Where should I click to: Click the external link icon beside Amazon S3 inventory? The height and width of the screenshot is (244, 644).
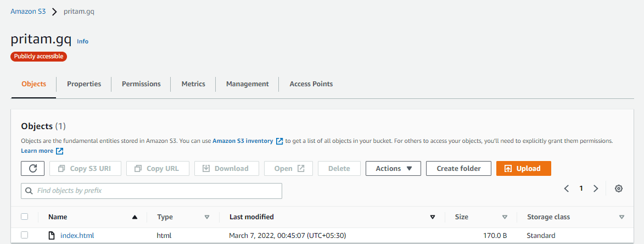coord(279,141)
